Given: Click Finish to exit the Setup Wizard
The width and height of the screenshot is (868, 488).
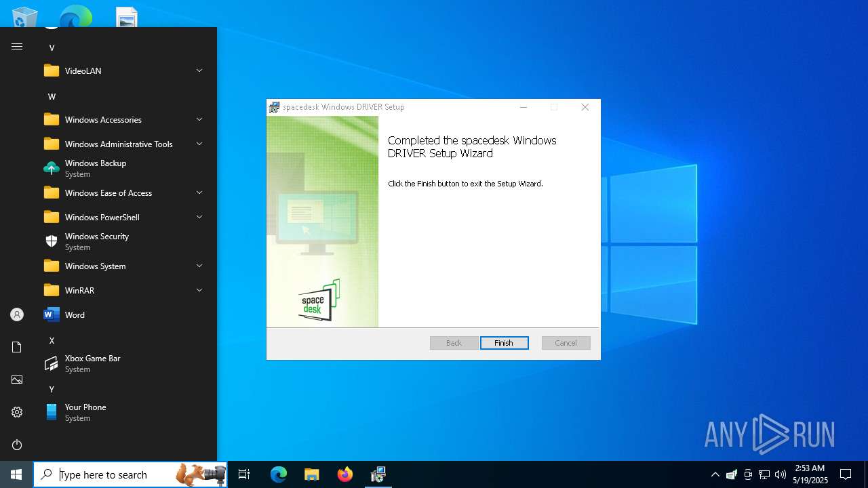Looking at the screenshot, I should pos(504,343).
